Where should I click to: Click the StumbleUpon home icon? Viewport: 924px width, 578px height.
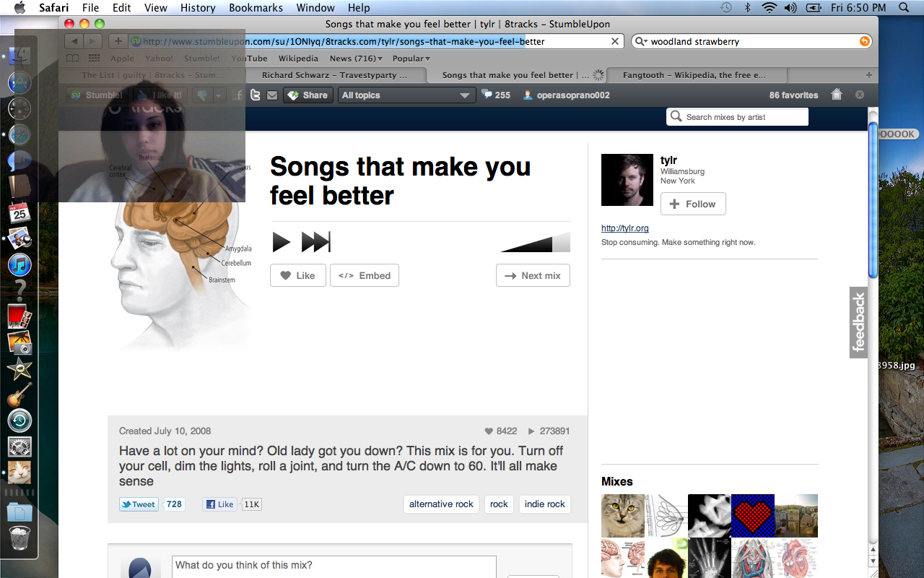pyautogui.click(x=837, y=95)
